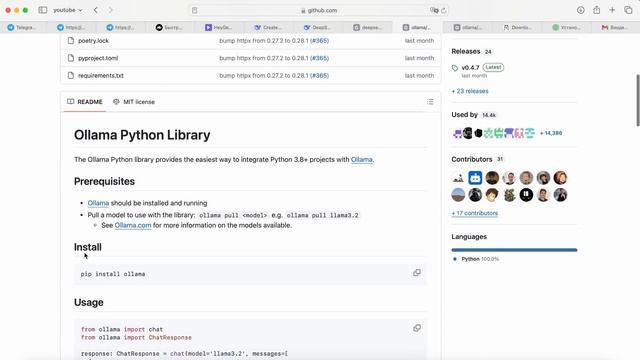Copy the Usage code snippet
This screenshot has width=640, height=360.
[417, 328]
